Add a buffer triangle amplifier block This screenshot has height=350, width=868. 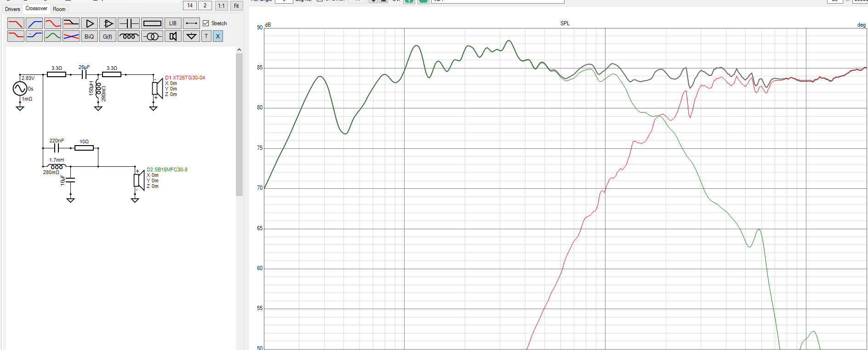click(89, 23)
